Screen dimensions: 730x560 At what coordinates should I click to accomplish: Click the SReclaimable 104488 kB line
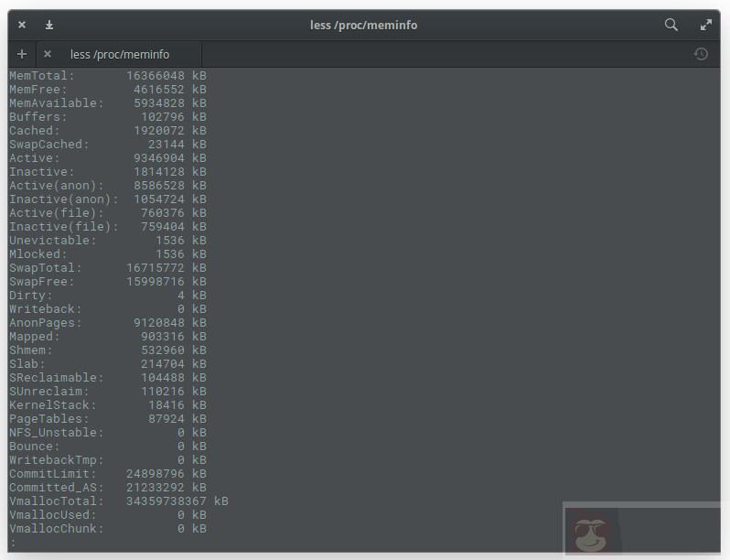[x=108, y=378]
